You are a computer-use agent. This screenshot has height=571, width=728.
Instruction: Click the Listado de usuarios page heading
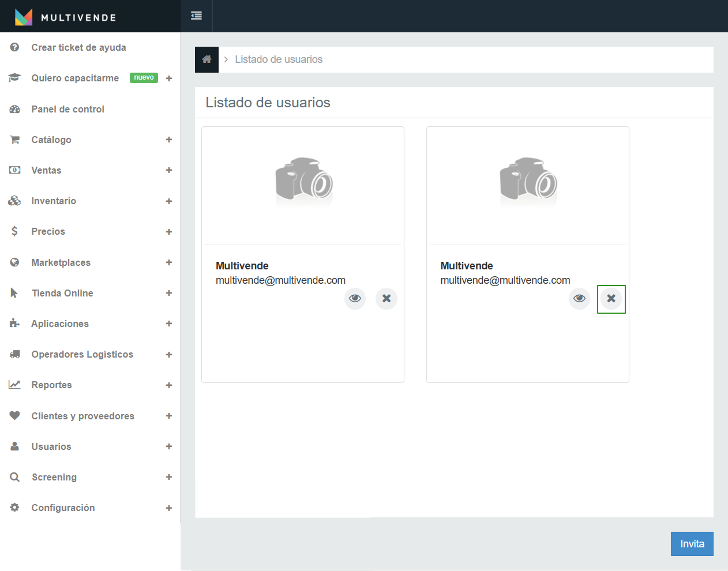(268, 103)
